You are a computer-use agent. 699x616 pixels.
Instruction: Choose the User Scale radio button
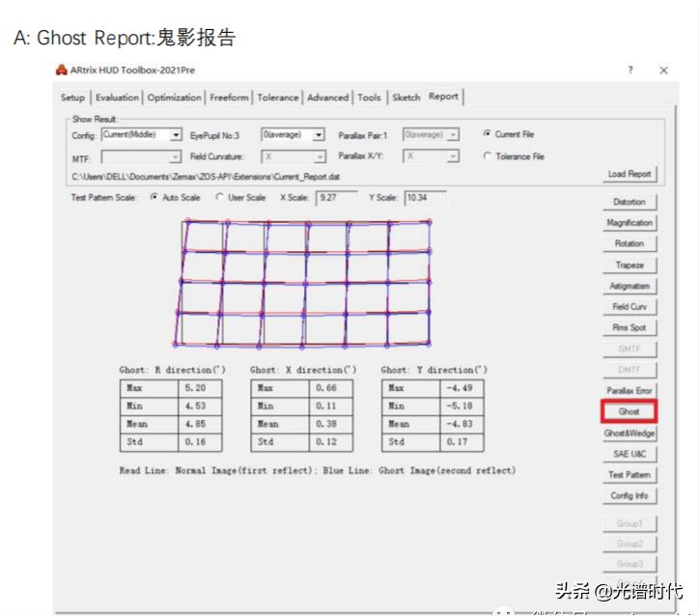[220, 197]
